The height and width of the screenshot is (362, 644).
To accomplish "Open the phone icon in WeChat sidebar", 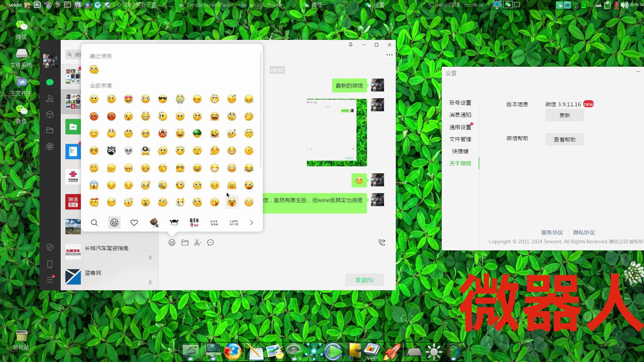I will click(x=50, y=264).
